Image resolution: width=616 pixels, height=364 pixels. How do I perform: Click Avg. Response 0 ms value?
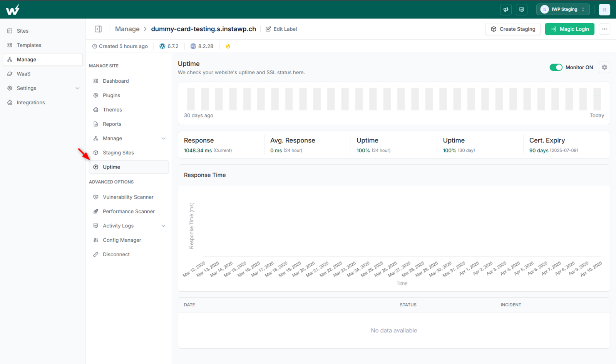pos(276,150)
